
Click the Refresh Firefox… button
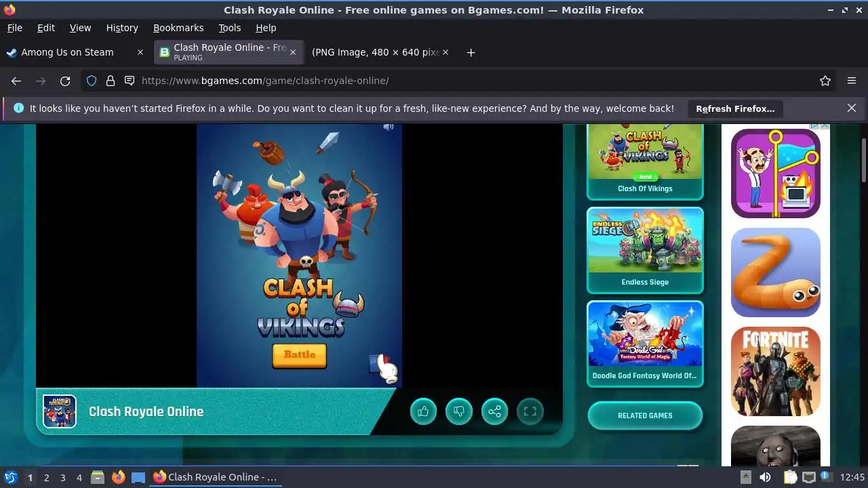coord(735,108)
